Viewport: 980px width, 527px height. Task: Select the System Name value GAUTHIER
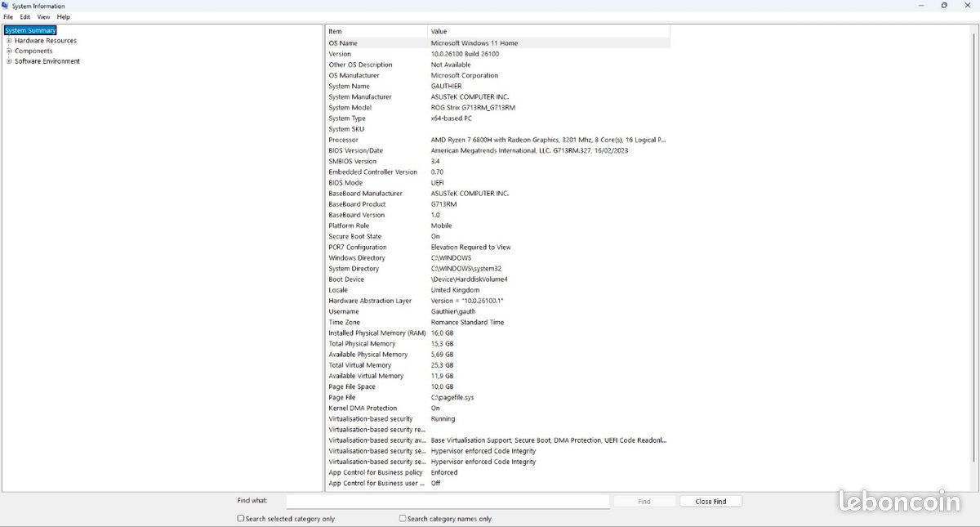click(x=446, y=86)
